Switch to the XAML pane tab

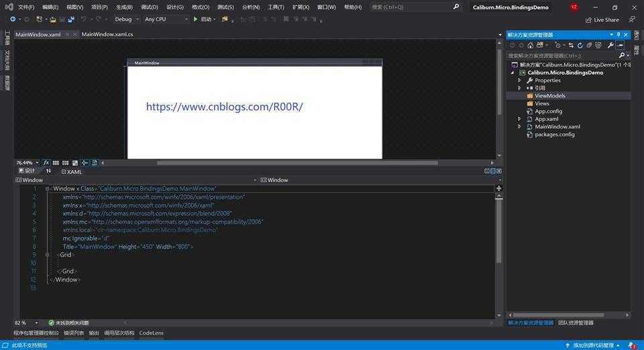[72, 171]
